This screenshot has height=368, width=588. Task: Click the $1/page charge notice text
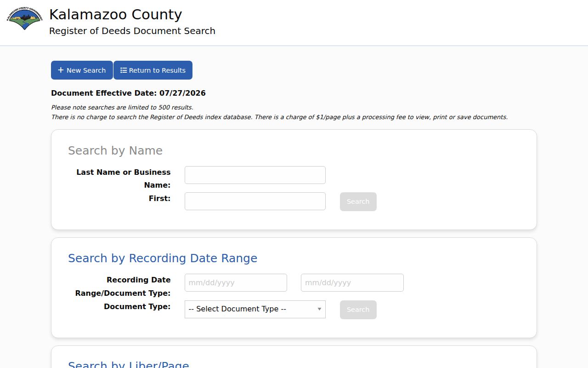(279, 117)
